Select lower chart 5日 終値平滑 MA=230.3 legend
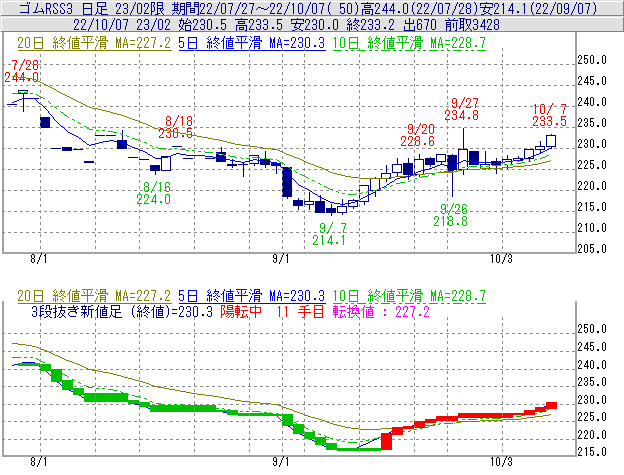Viewport: 624px width, 475px height. [252, 296]
